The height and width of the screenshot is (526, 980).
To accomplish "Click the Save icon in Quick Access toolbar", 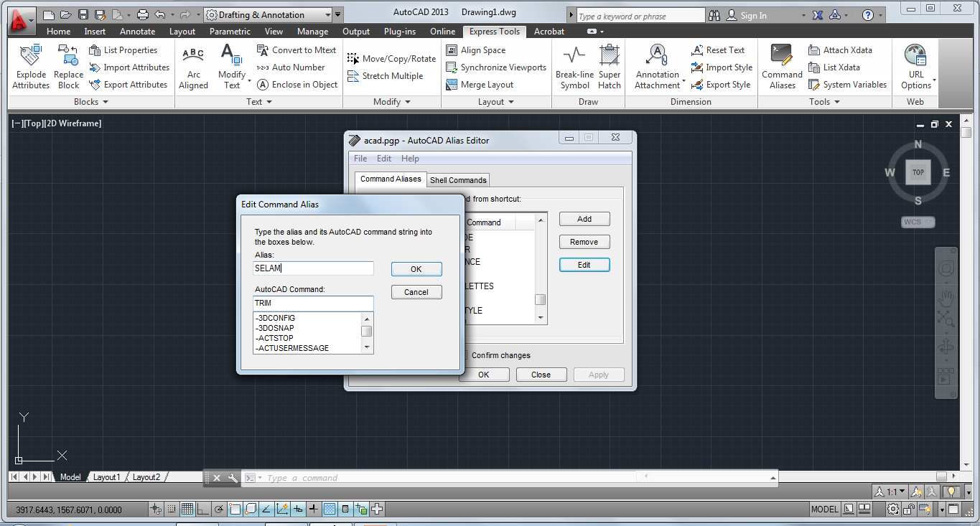I will (83, 14).
